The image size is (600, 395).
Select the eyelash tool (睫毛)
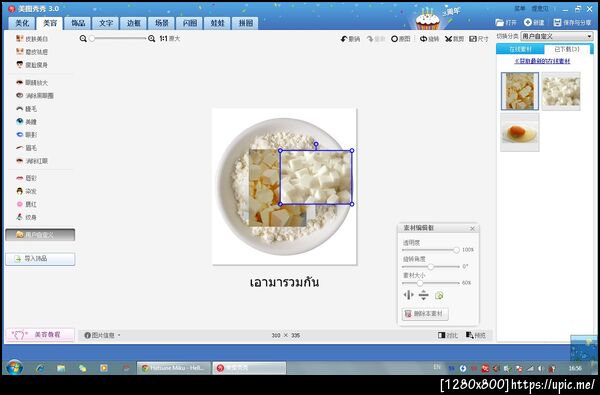(x=27, y=109)
